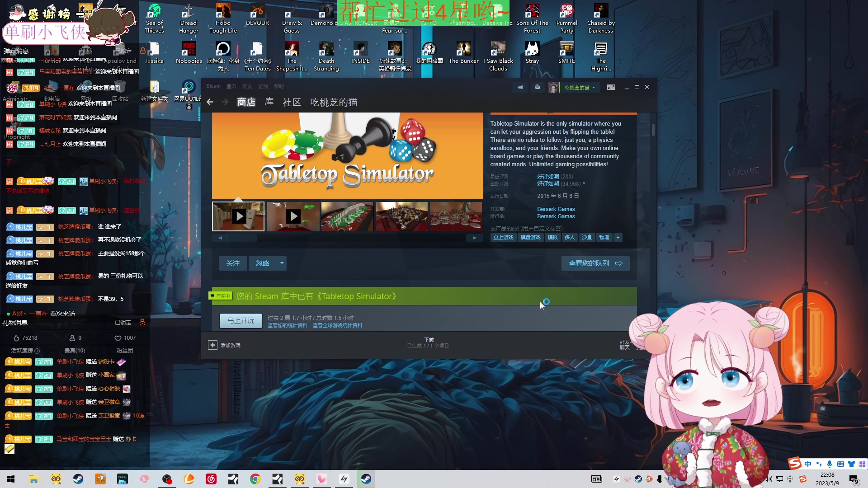Open the Nobodies desktop shortcut
Image resolution: width=868 pixels, height=488 pixels.
pyautogui.click(x=189, y=52)
